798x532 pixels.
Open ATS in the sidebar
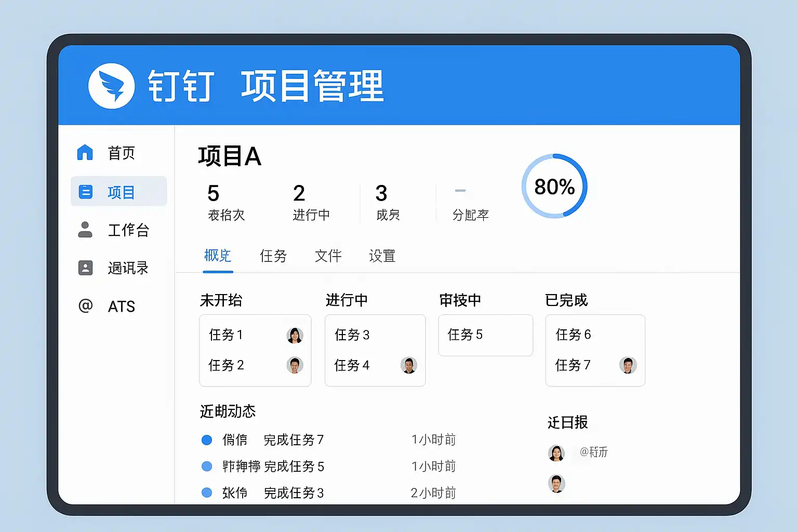[118, 306]
